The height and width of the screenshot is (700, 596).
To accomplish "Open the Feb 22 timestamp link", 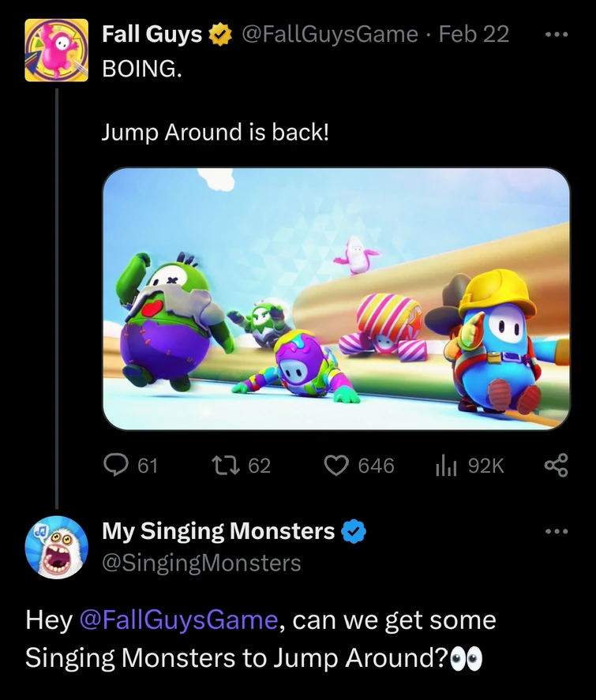I will [474, 35].
